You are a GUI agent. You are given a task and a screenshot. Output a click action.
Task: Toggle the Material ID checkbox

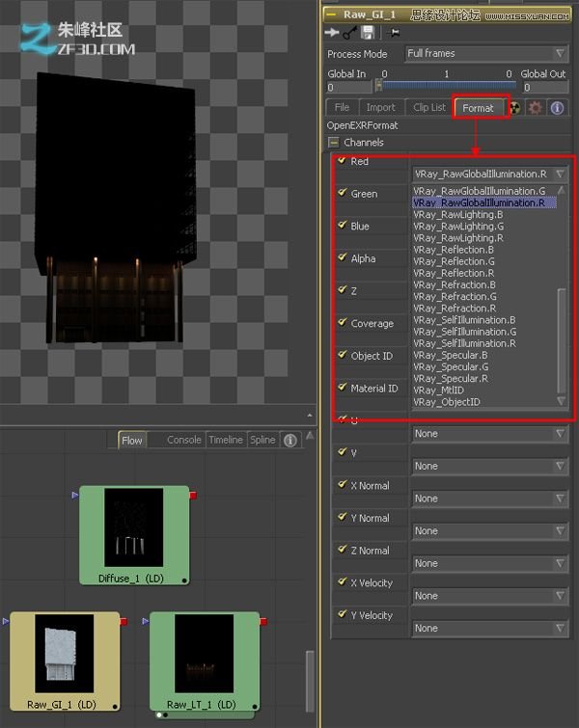click(x=343, y=387)
